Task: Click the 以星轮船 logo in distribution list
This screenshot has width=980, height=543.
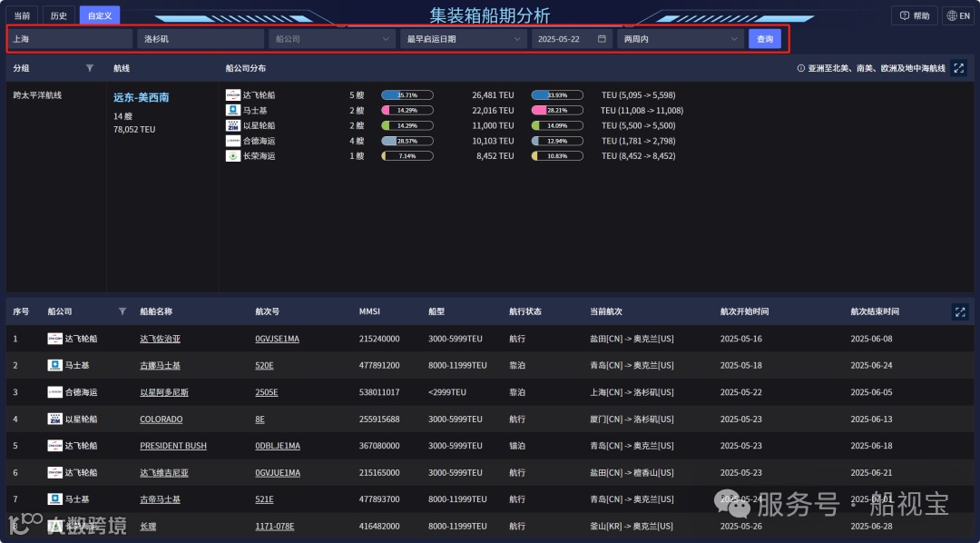Action: (233, 125)
